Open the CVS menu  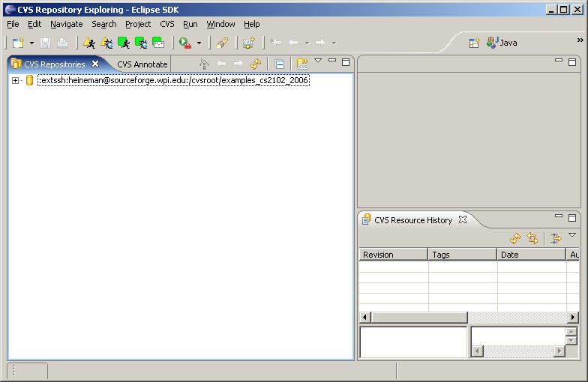pos(167,24)
